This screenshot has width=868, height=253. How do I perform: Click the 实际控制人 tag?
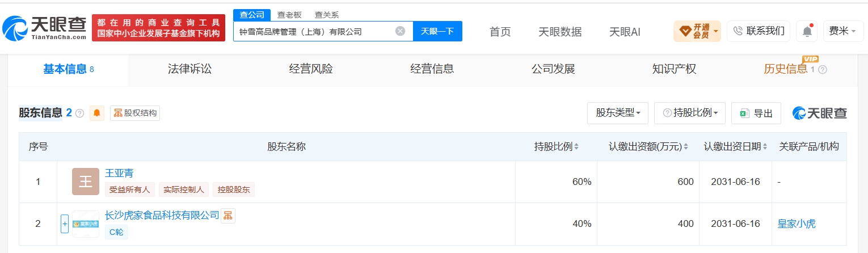[183, 189]
